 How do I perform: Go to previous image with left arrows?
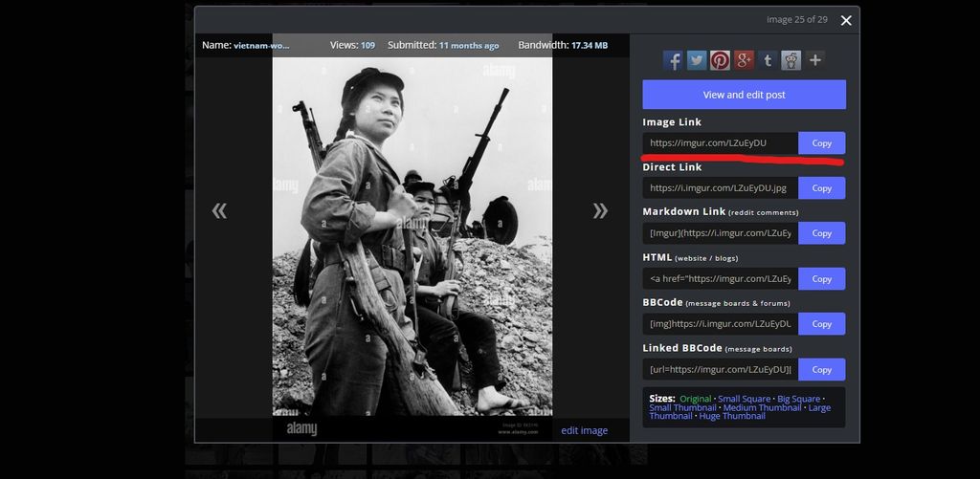219,210
